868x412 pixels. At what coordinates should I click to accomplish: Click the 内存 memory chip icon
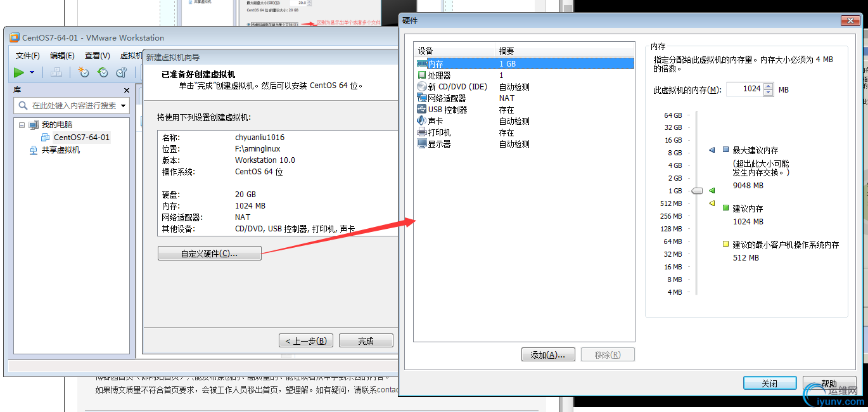[422, 64]
